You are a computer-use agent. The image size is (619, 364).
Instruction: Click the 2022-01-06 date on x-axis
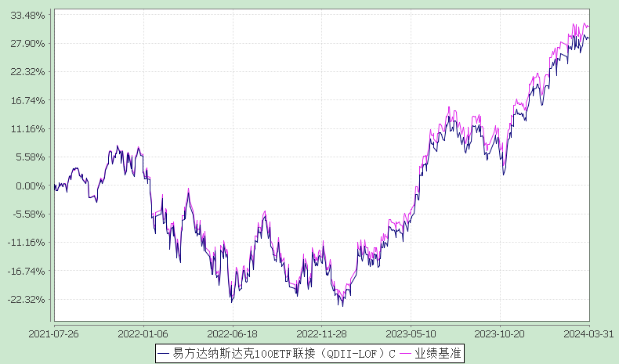point(143,333)
